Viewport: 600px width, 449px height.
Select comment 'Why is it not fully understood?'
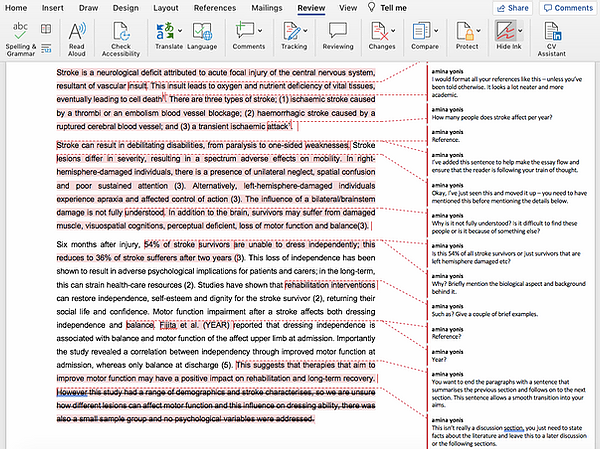(504, 223)
